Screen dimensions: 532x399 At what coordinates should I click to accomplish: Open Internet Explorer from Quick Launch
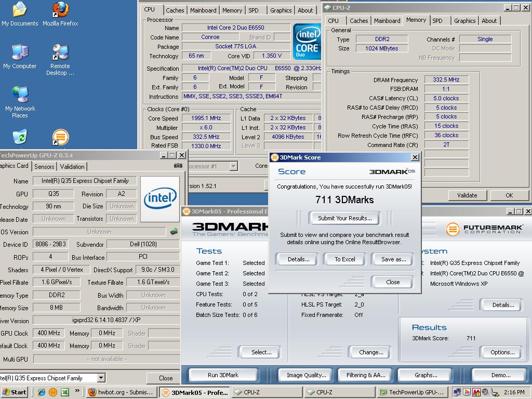[42, 392]
